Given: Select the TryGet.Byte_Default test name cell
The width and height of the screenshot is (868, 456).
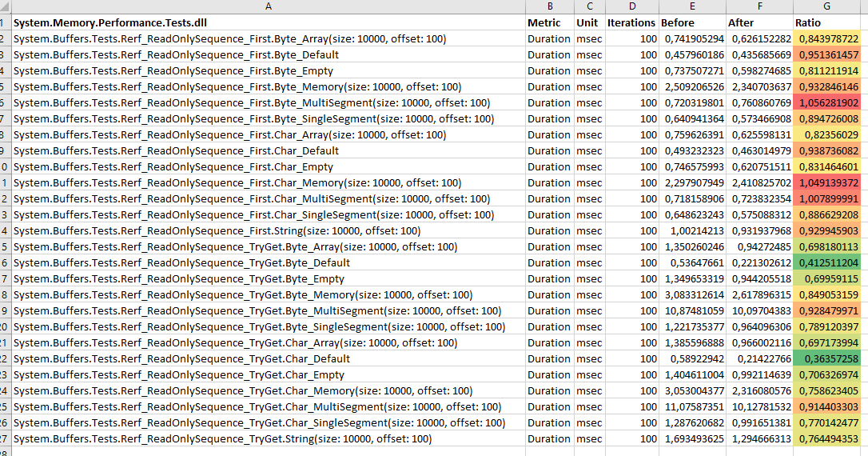Looking at the screenshot, I should pos(269,262).
